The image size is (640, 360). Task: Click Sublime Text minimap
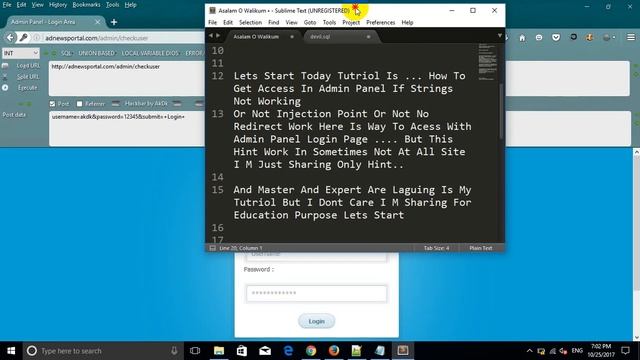coord(487,61)
